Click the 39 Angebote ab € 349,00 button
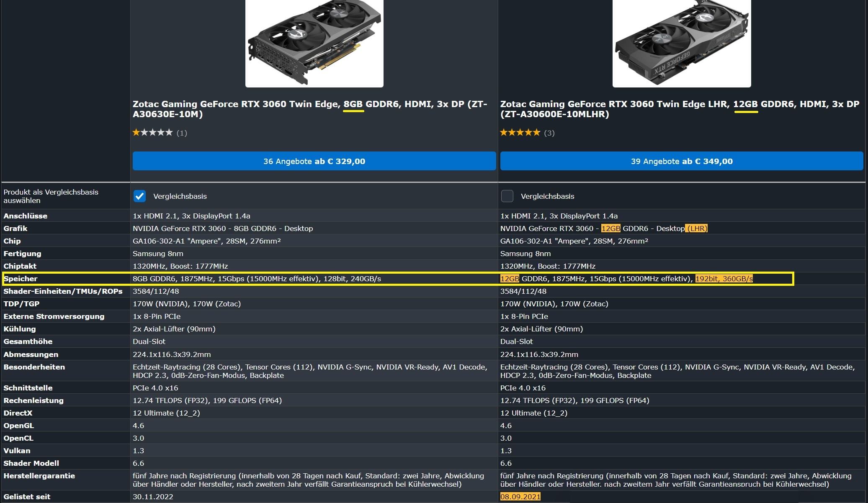868x503 pixels. (681, 161)
